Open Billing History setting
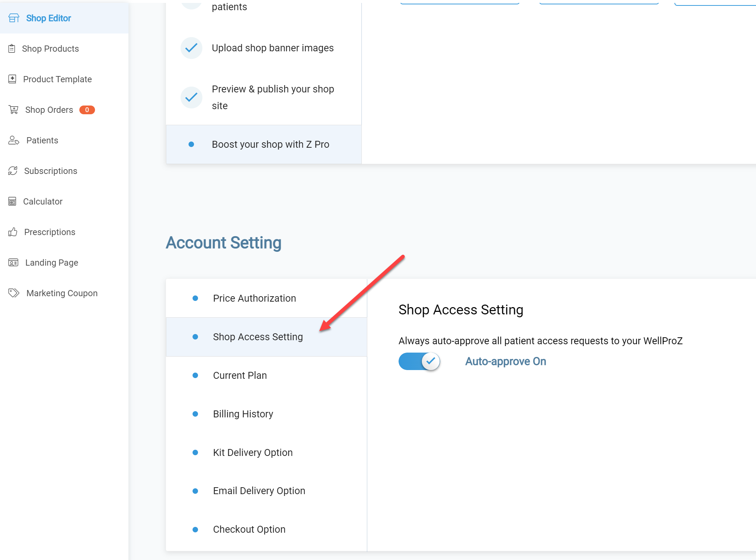The height and width of the screenshot is (560, 756). click(266, 414)
